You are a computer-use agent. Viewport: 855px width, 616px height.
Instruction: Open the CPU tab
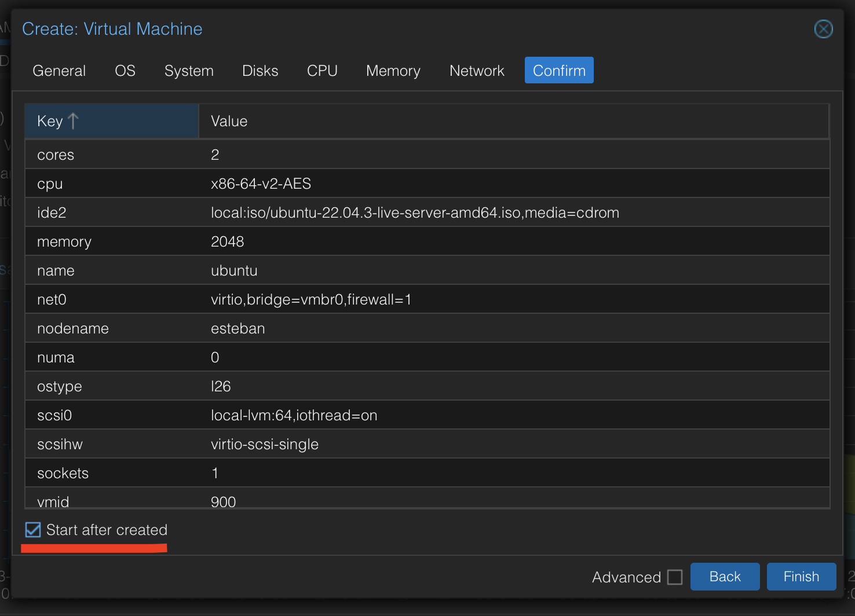(322, 71)
